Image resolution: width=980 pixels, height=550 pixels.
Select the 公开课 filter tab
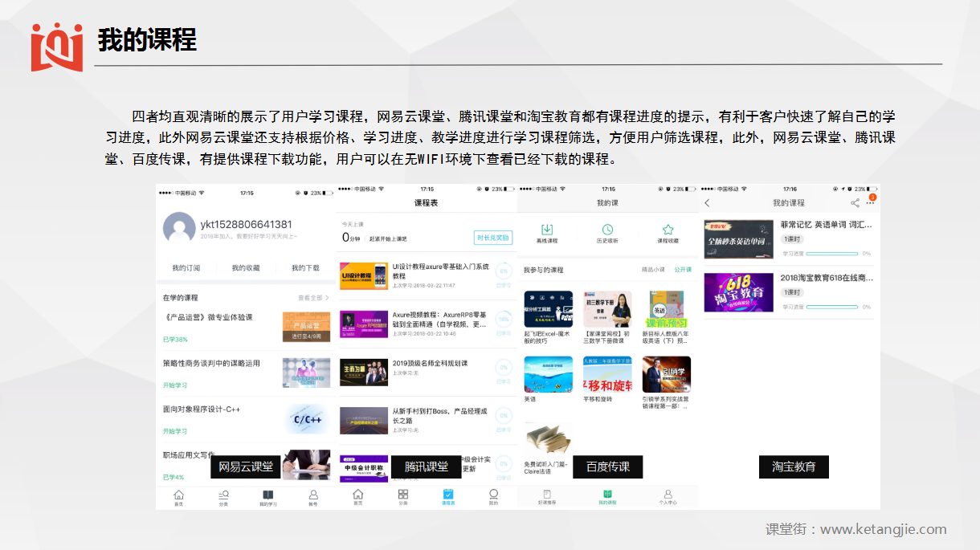(x=682, y=270)
